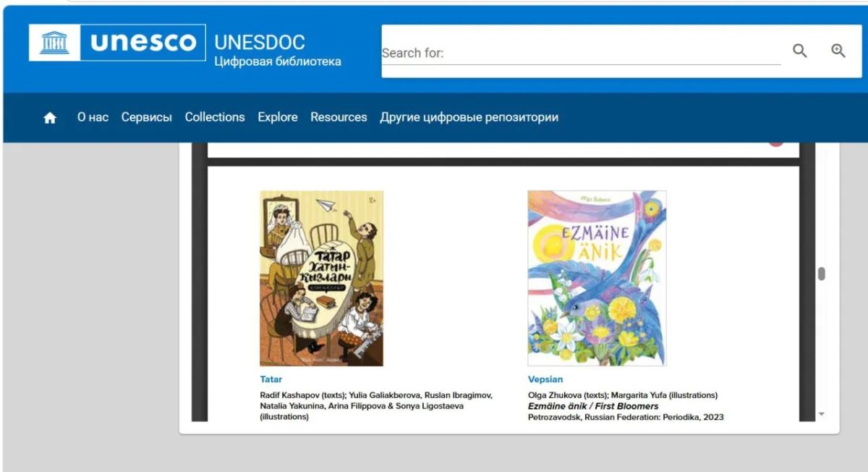
Task: Follow the Vepsian language link
Action: click(545, 379)
